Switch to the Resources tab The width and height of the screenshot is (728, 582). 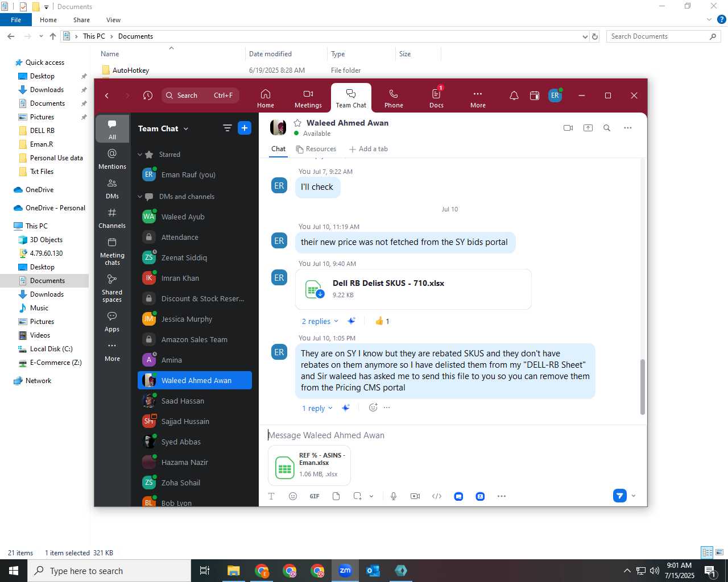point(316,149)
